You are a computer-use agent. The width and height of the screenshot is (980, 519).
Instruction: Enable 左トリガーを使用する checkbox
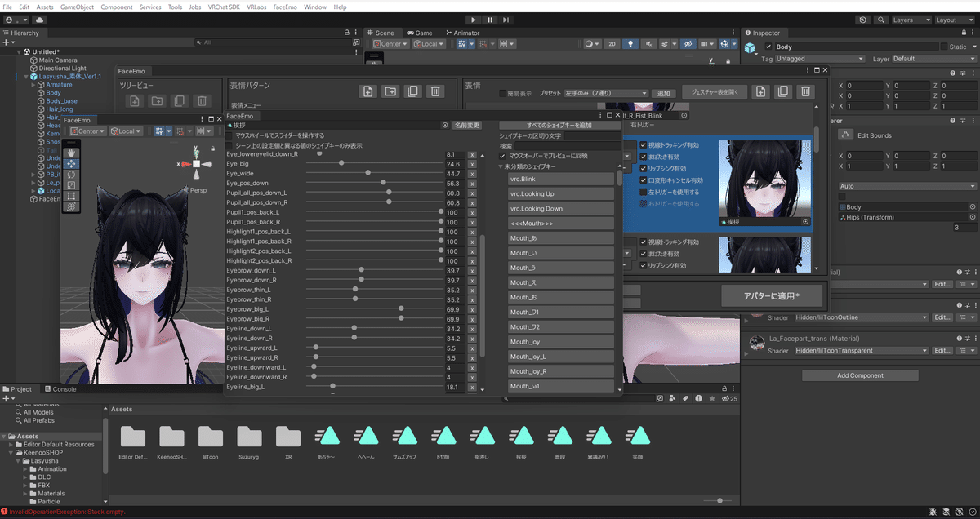[644, 192]
